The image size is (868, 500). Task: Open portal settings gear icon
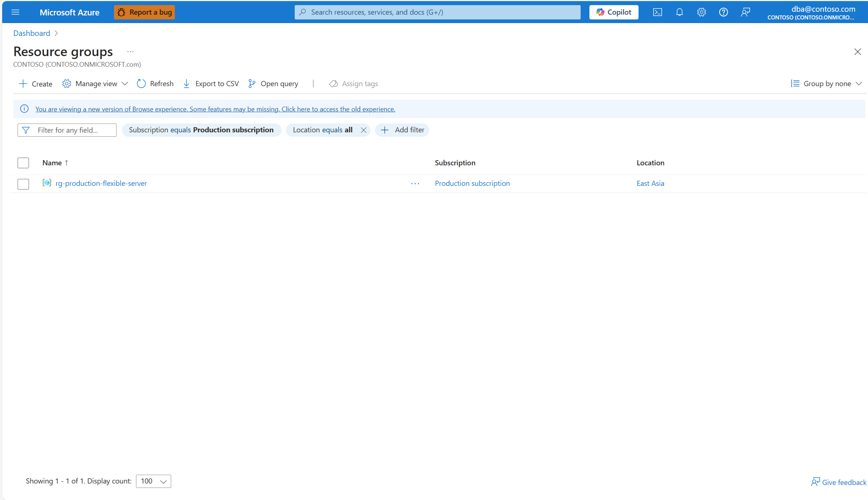[701, 12]
